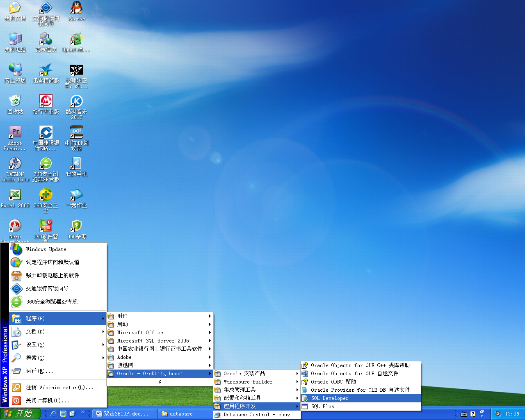Viewport: 525px width, 420px height.
Task: Open Windows Update from Start menu
Action: point(58,249)
